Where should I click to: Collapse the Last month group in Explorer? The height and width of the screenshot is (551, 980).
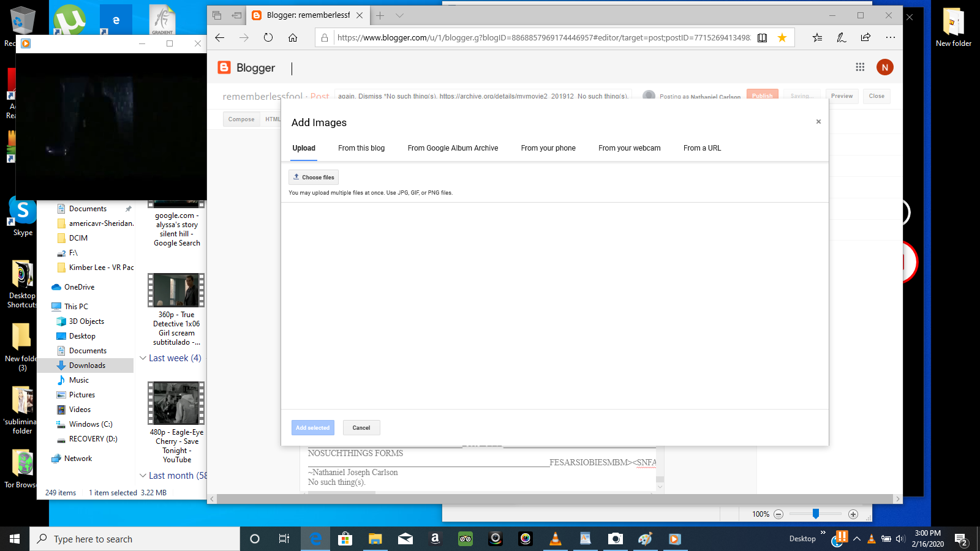(x=143, y=476)
